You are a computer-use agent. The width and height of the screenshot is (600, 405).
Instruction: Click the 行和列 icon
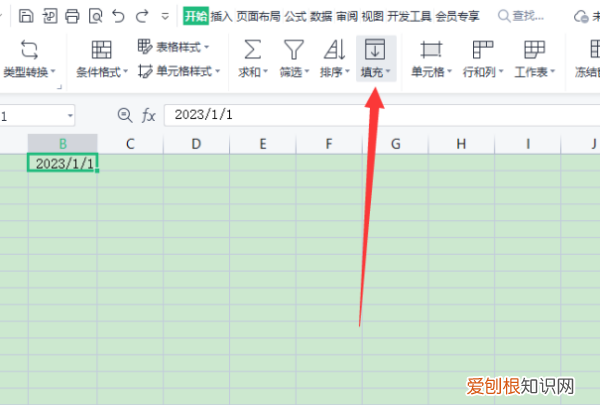pos(483,50)
